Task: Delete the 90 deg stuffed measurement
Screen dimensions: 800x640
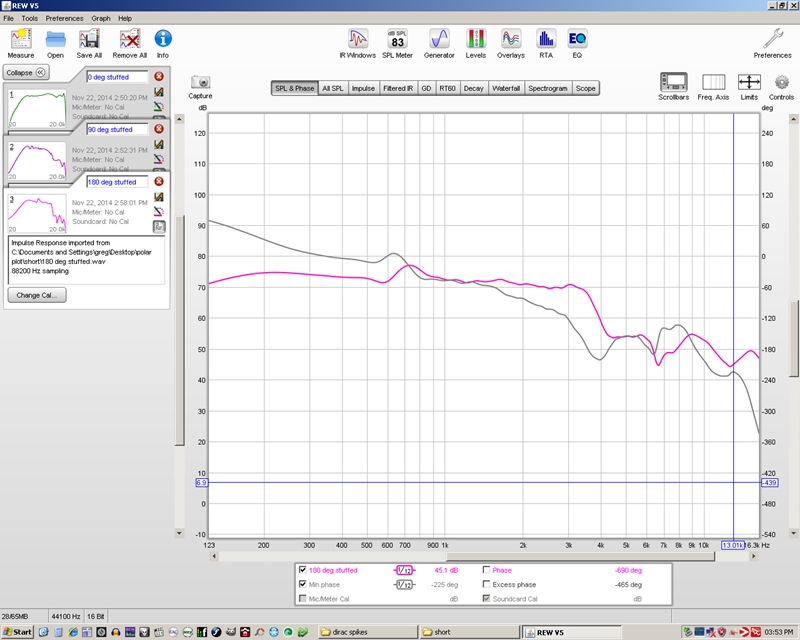Action: pos(159,129)
